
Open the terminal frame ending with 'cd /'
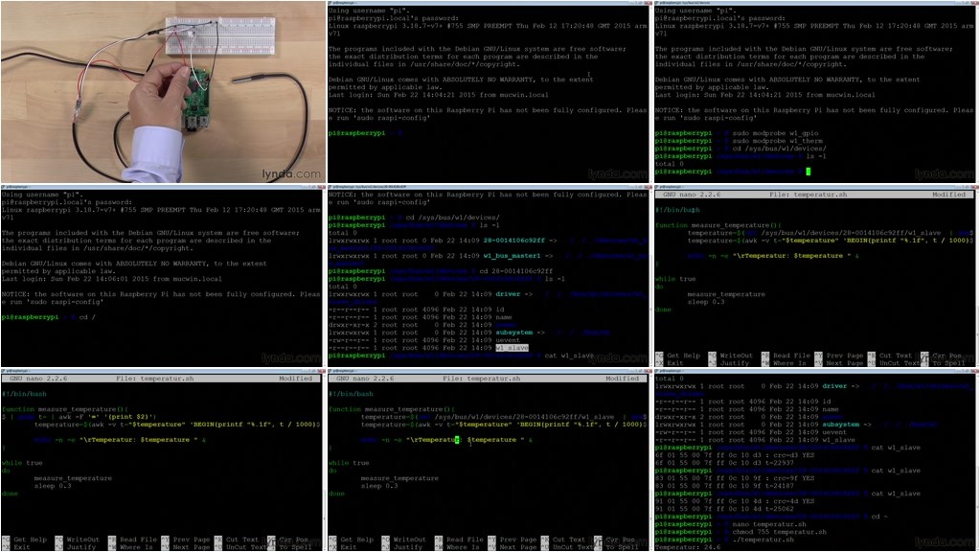click(x=163, y=276)
